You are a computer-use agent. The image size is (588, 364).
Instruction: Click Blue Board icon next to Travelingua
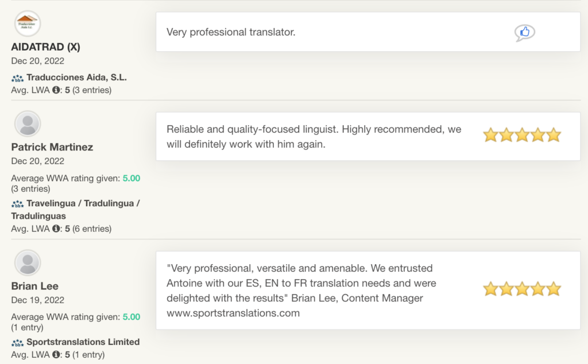(17, 204)
